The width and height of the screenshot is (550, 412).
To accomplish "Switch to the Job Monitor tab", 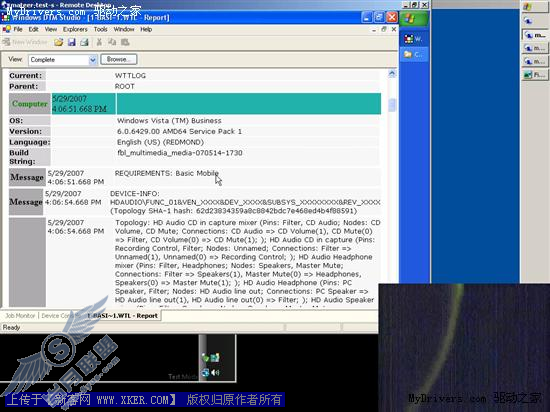I will [20, 316].
